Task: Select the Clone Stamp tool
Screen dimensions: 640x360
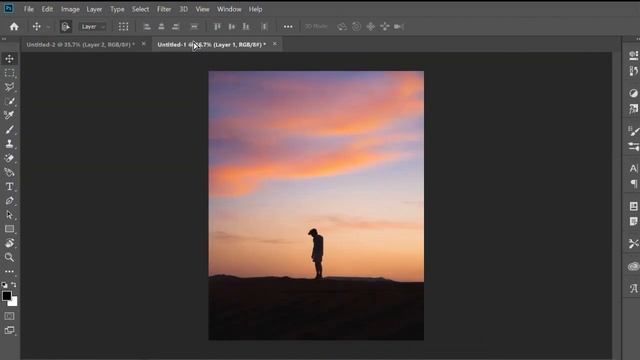Action: point(9,144)
